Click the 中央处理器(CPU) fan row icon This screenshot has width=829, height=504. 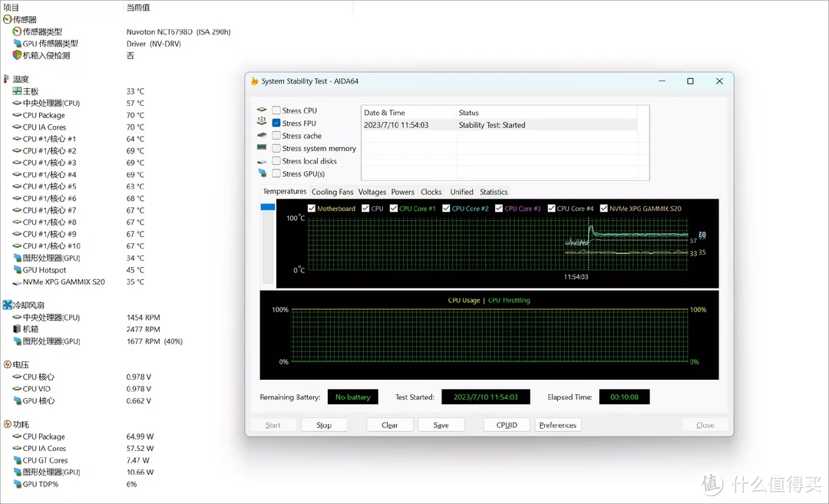coord(17,318)
